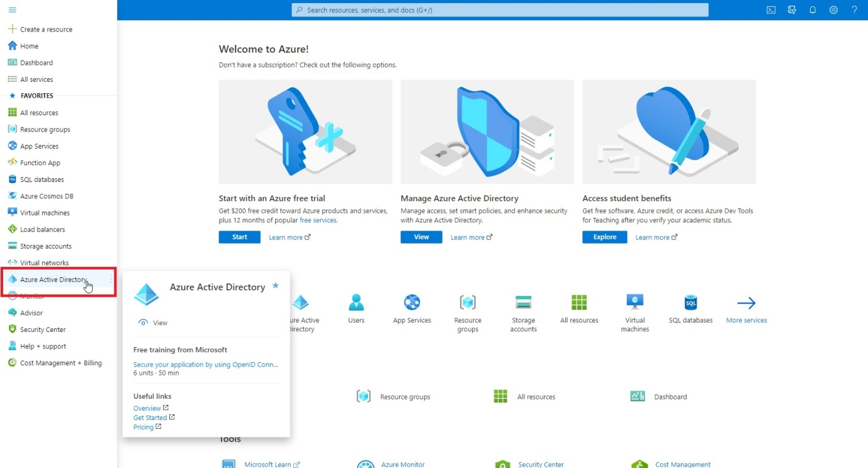Click the shield illustration on the Active Directory card
Screen dimensions: 868x468
coord(487,132)
